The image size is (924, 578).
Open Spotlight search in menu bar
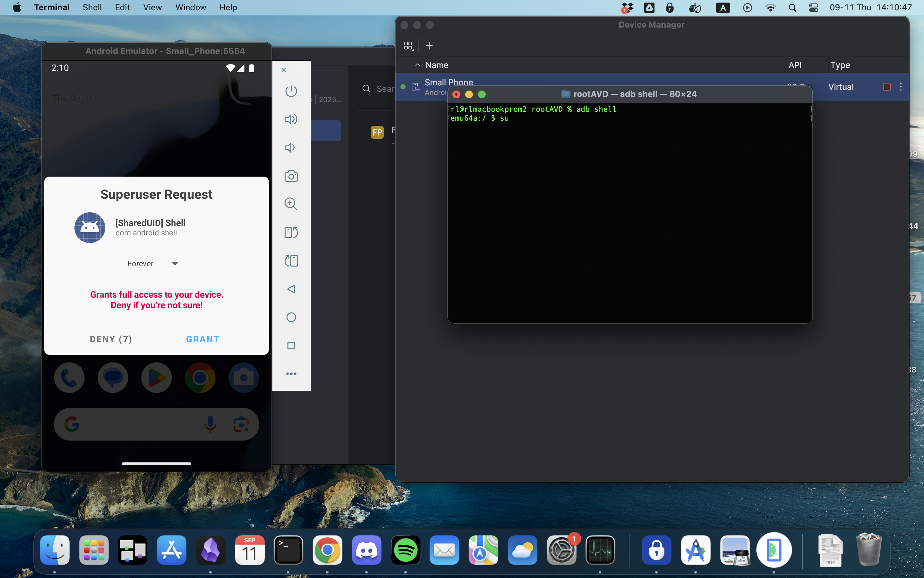pos(792,8)
